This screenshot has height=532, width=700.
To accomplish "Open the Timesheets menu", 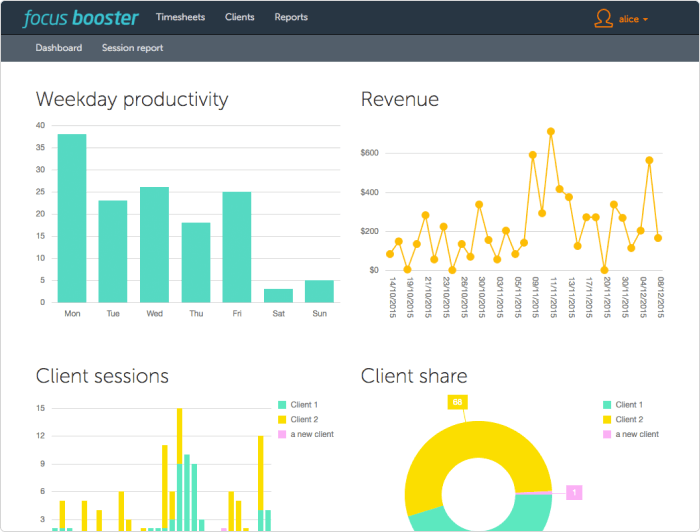I will [x=180, y=17].
